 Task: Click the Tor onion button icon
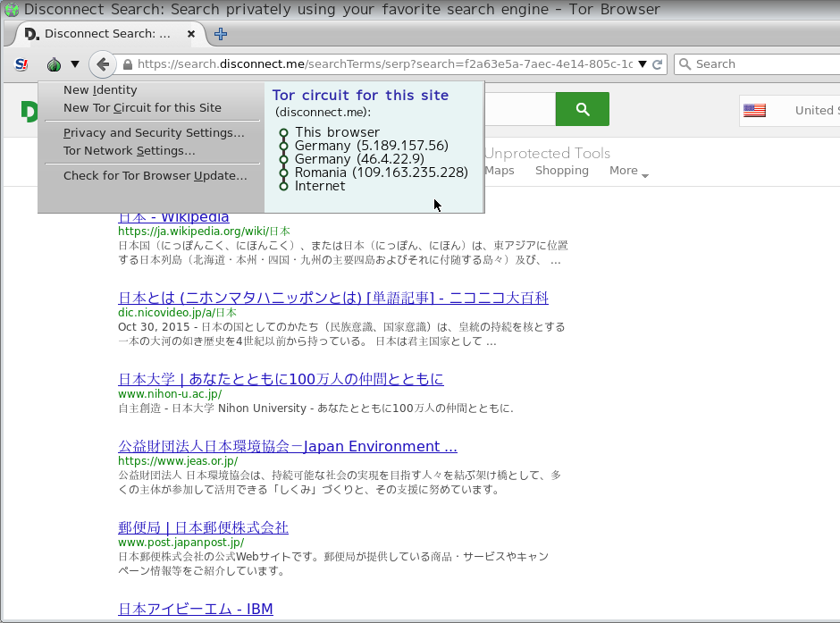pos(54,65)
